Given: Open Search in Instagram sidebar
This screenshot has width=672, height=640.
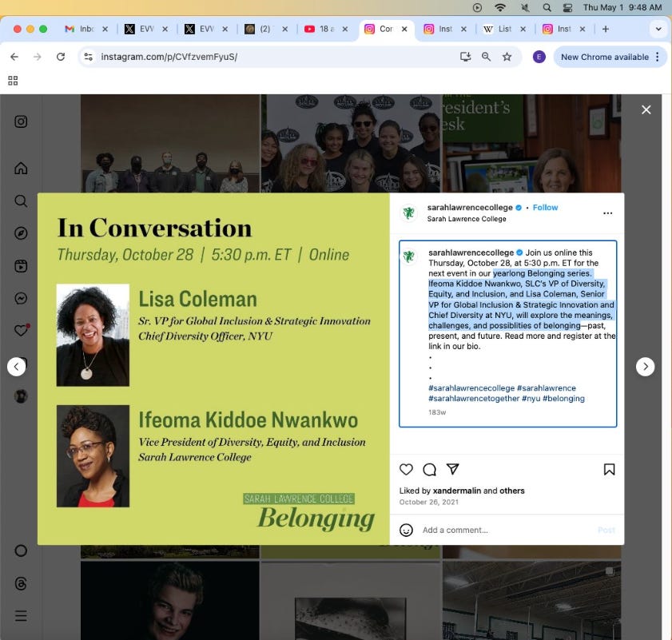Looking at the screenshot, I should (x=21, y=201).
